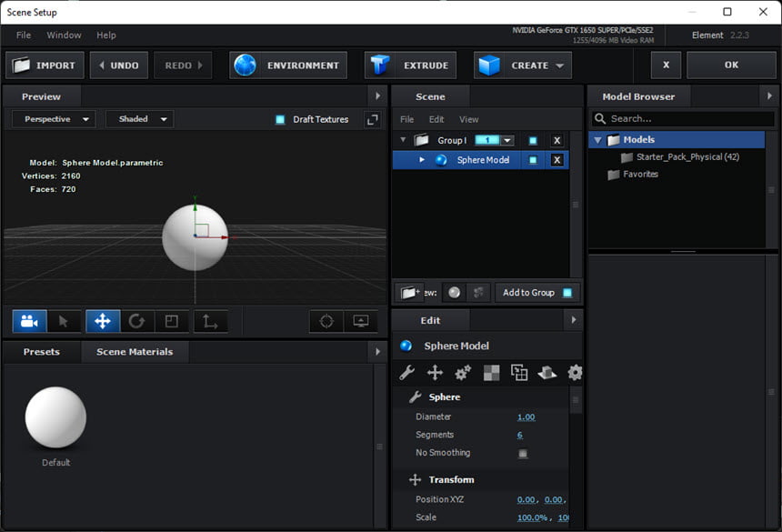This screenshot has height=532, width=782.
Task: Enable the No Smoothing checkbox
Action: 523,453
